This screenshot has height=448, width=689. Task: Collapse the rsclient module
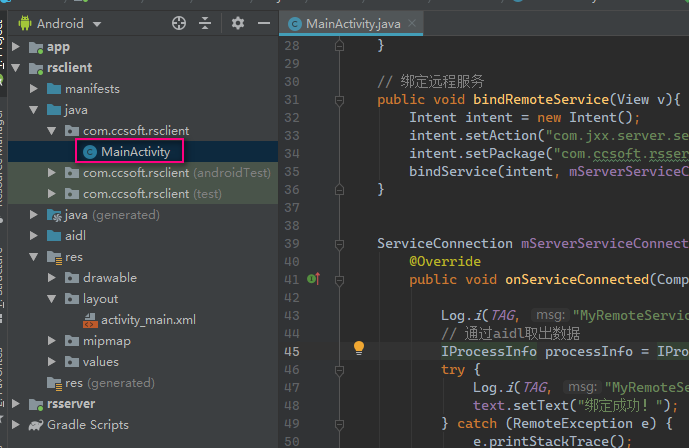tap(16, 68)
